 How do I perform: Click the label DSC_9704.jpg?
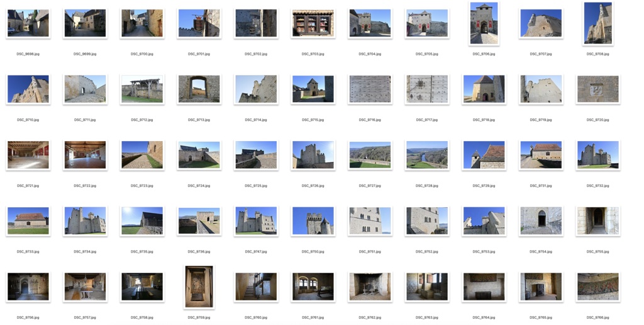[370, 54]
